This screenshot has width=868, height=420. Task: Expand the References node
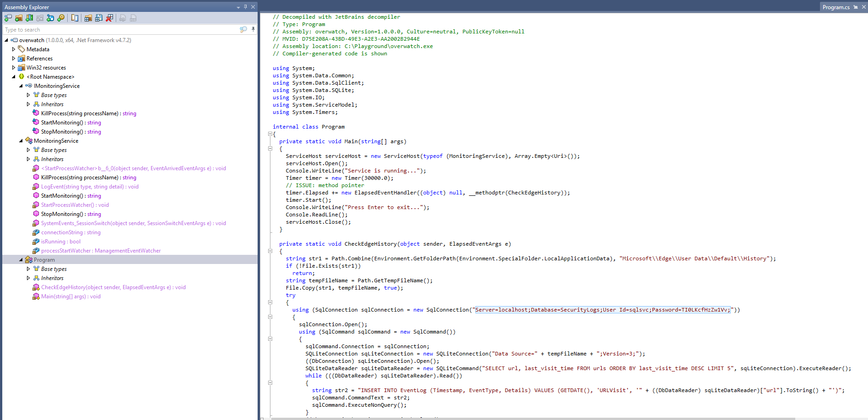[x=14, y=59]
